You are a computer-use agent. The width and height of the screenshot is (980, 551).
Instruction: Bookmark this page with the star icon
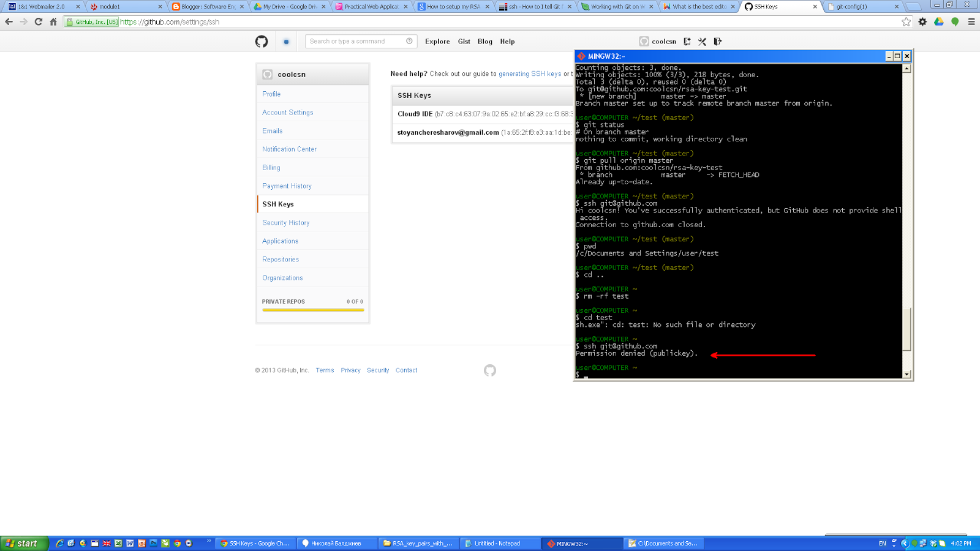coord(907,22)
